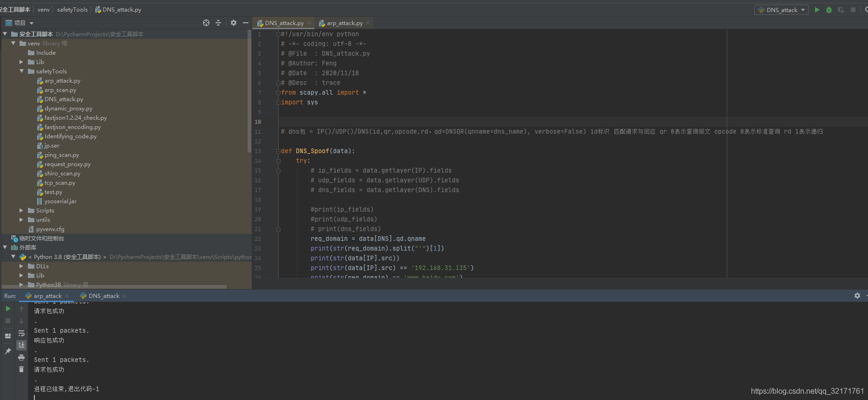Locate current file with the target icon
The image size is (868, 400).
[x=206, y=23]
